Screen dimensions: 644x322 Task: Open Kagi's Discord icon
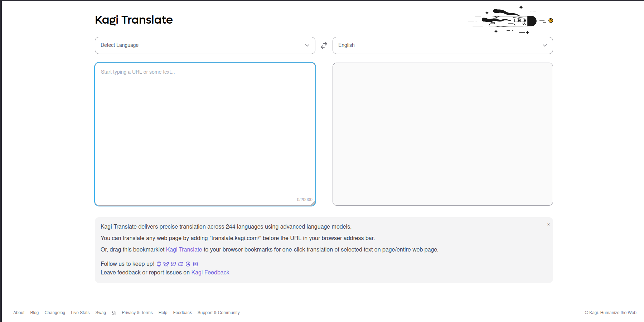181,264
